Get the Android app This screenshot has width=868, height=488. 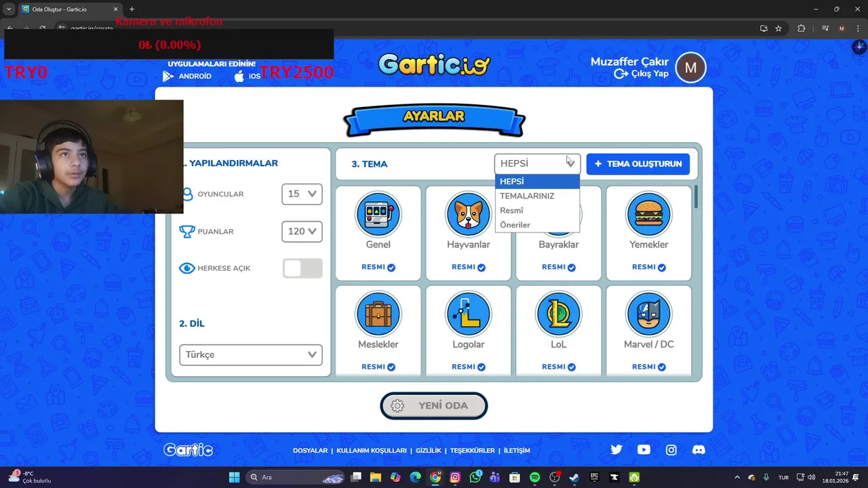point(187,76)
